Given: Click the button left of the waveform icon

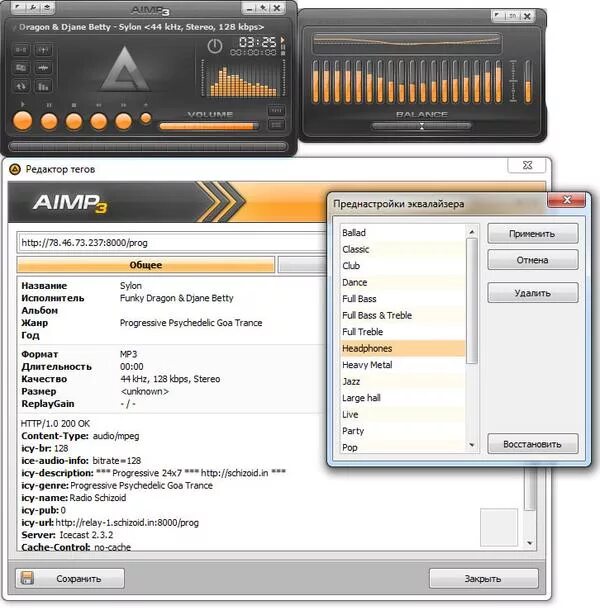Looking at the screenshot, I should tap(21, 68).
